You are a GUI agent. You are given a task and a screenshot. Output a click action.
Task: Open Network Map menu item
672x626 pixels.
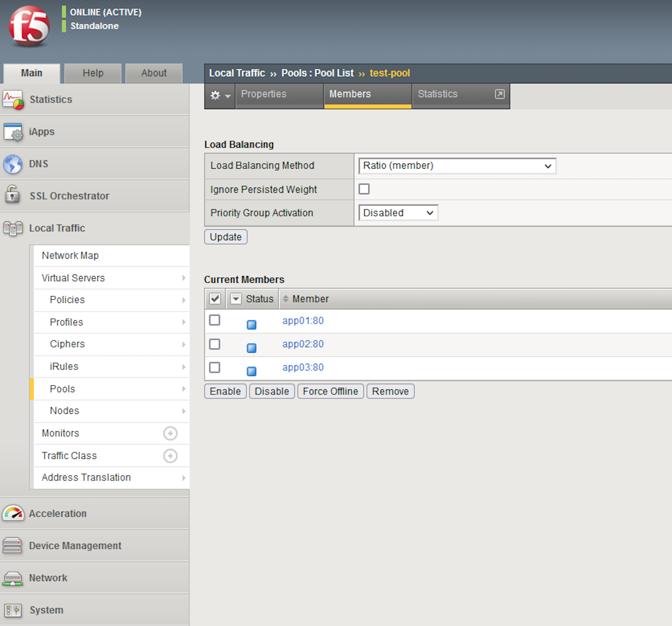click(x=112, y=256)
